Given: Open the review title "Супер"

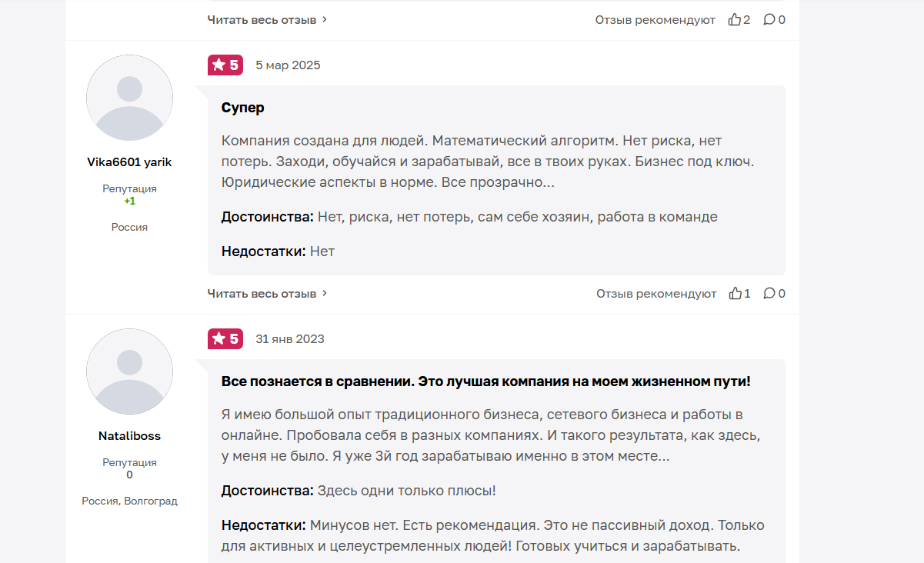Looking at the screenshot, I should point(243,108).
